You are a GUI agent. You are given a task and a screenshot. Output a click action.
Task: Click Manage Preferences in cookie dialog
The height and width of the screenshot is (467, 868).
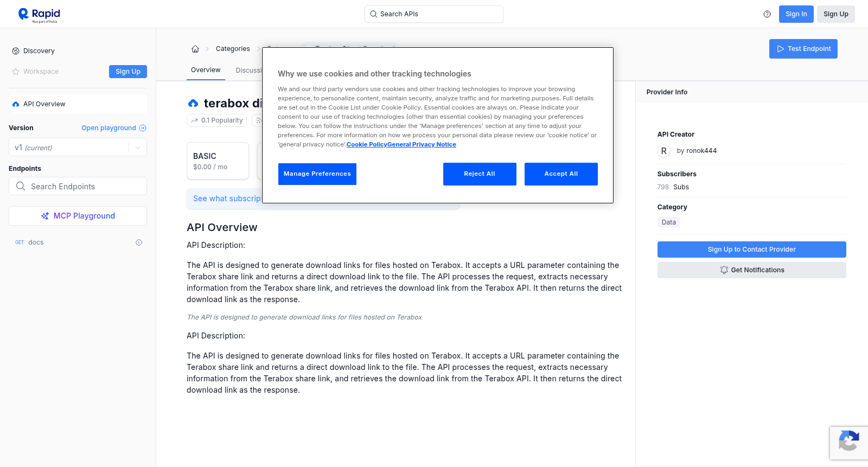pyautogui.click(x=317, y=174)
